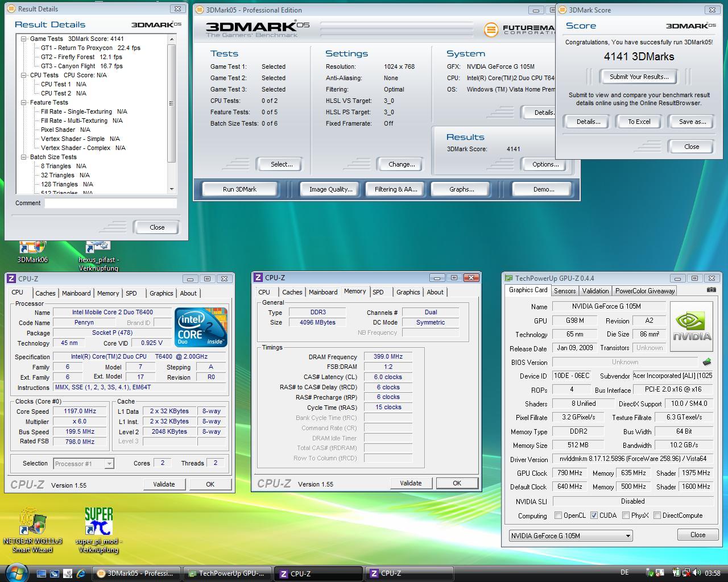This screenshot has height=582, width=728.
Task: Click the Select... button under Tests
Action: [x=282, y=164]
